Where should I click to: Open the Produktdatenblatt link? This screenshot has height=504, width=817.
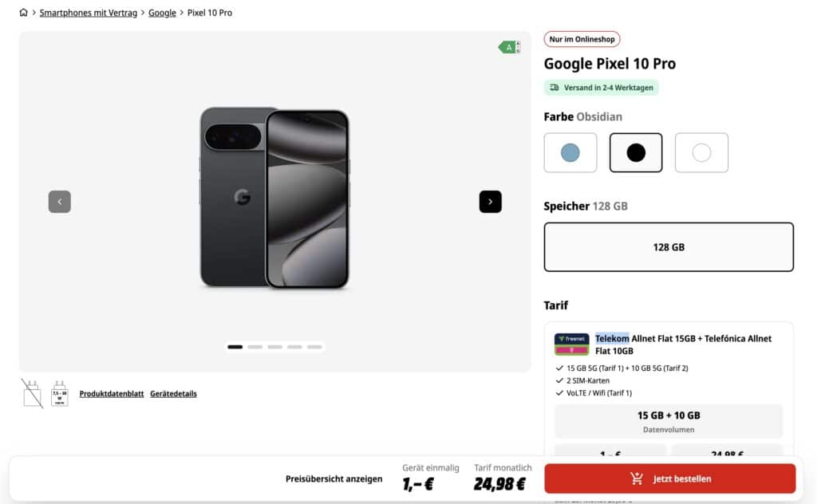pos(112,394)
